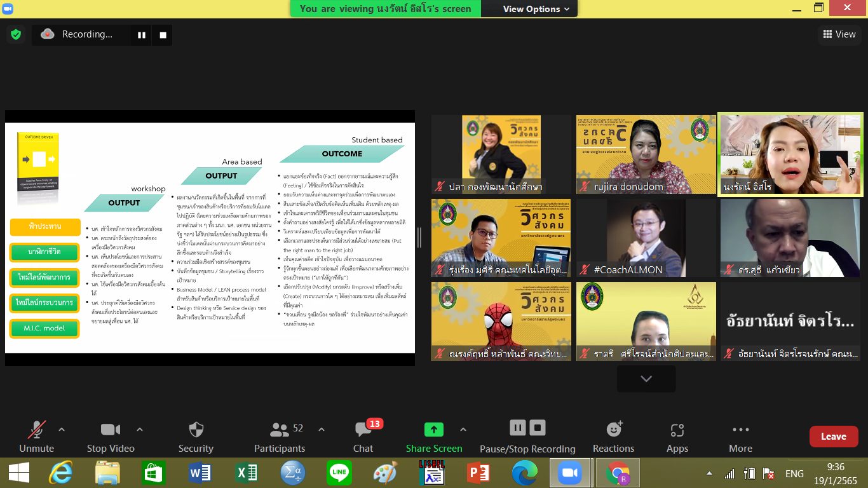Select อัธยานันท์ จิตรโรจนรักษ์ name tile

click(x=790, y=322)
